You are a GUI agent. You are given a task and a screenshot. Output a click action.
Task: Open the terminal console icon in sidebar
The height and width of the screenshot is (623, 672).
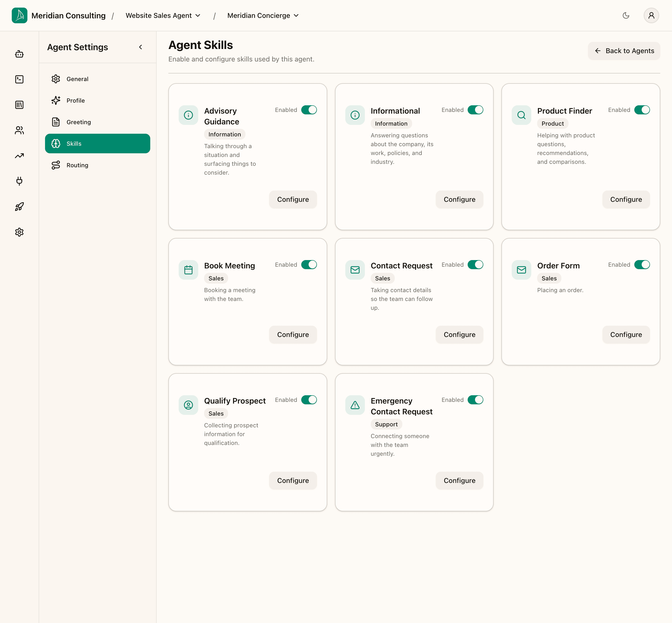tap(20, 79)
